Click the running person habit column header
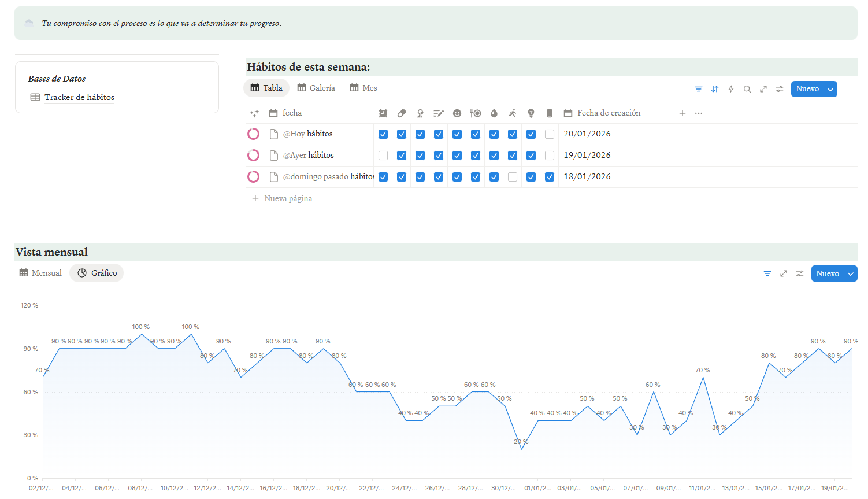 pos(513,113)
